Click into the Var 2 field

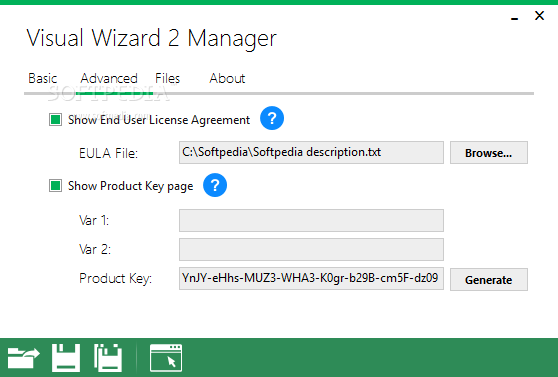pos(311,250)
